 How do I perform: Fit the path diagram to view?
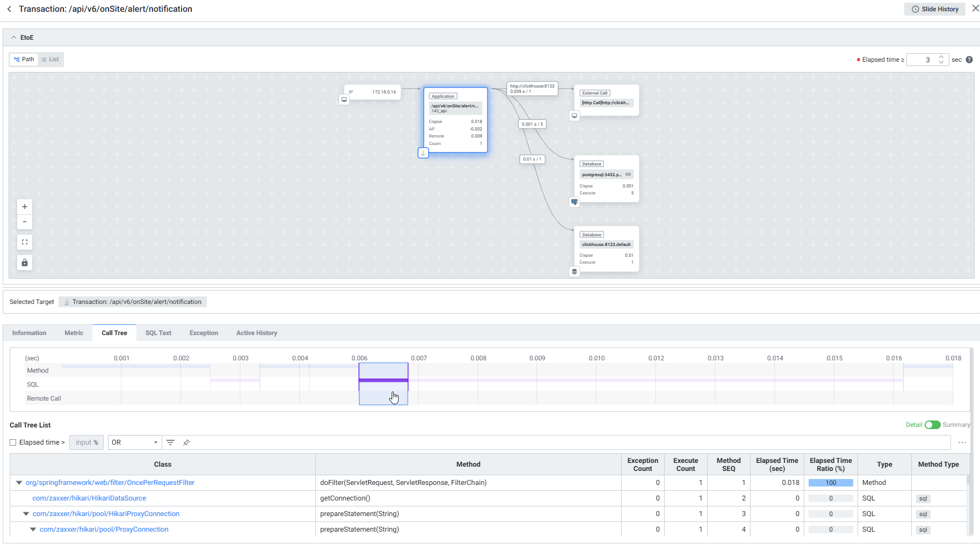25,242
